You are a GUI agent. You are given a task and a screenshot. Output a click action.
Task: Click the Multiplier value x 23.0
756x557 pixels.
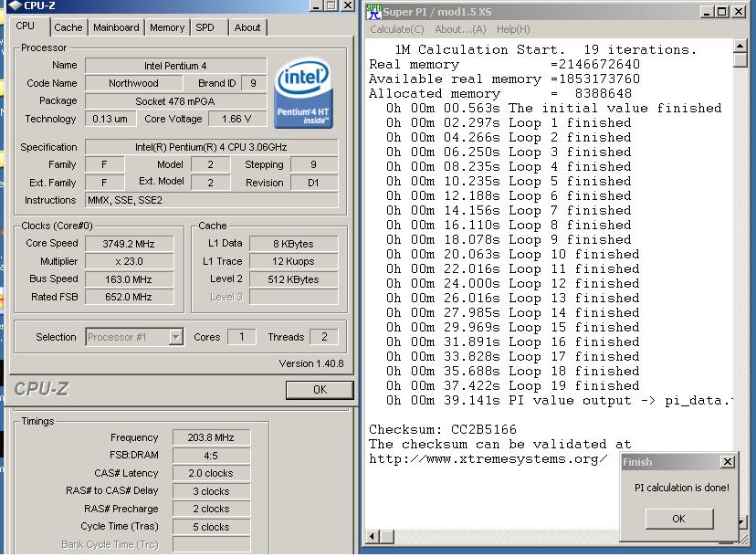coord(129,261)
